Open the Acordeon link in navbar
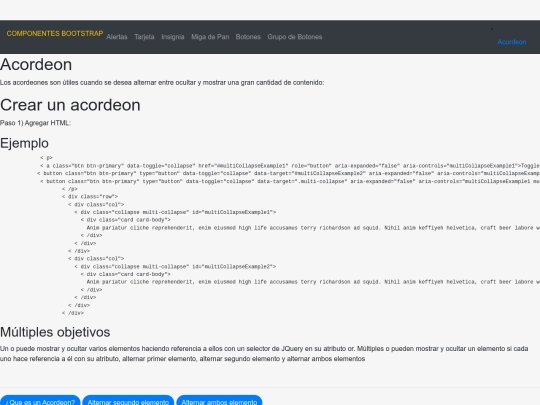Screen dimensions: 540x405 tap(512, 42)
